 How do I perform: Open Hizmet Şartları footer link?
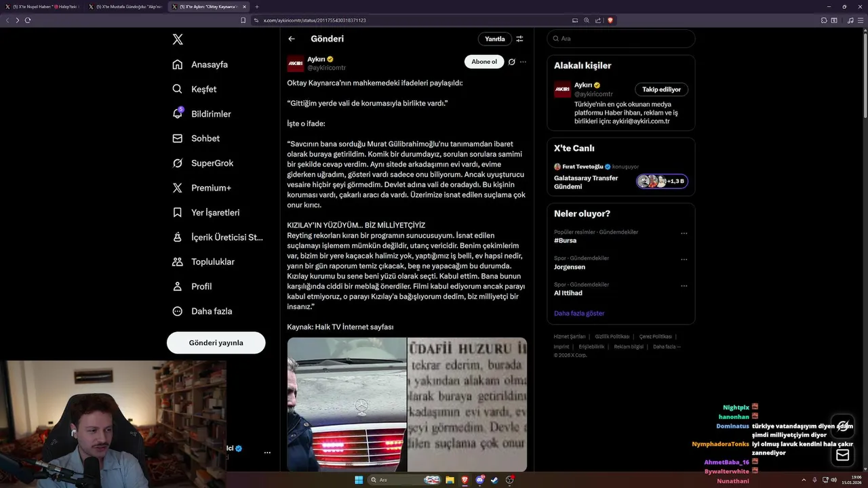coord(570,336)
